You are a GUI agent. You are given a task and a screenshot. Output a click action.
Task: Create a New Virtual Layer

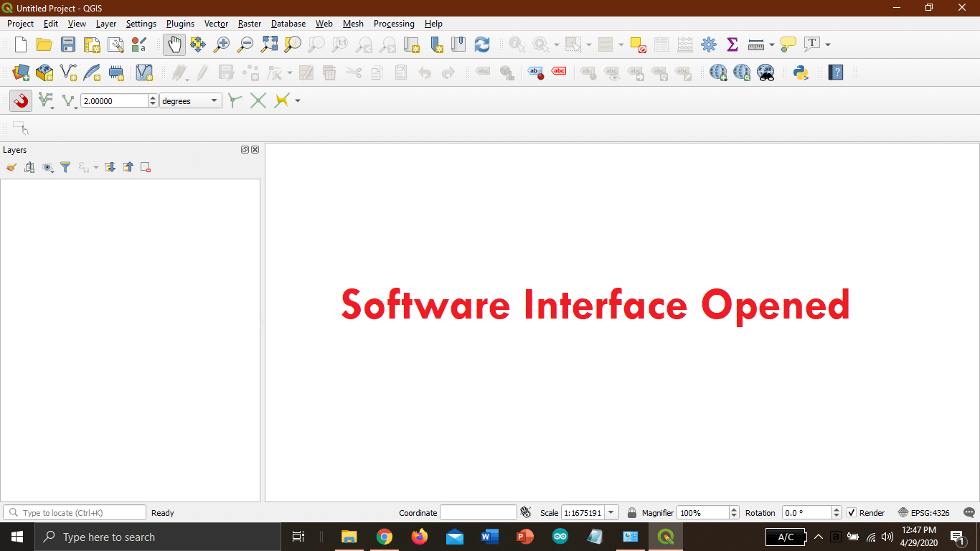click(144, 72)
